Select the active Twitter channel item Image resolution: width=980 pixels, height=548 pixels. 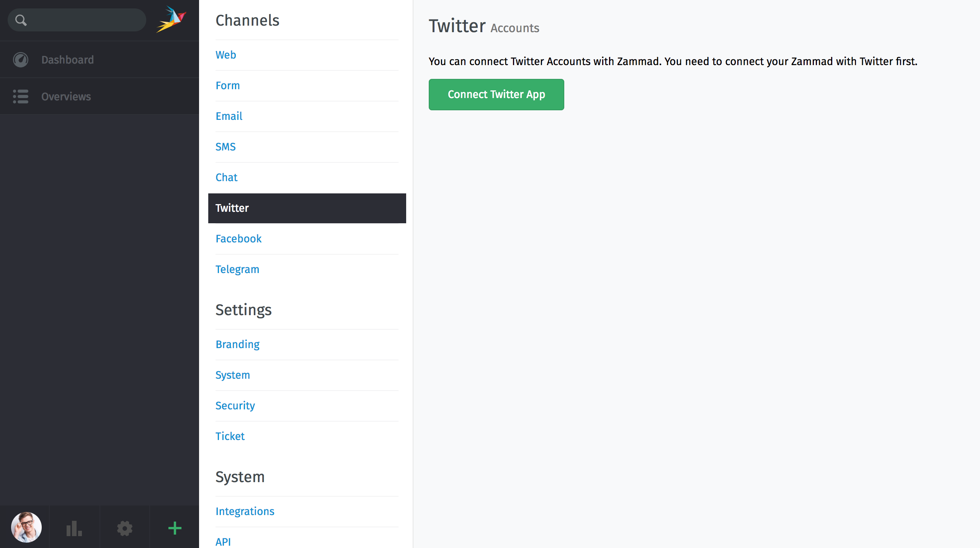pyautogui.click(x=307, y=208)
